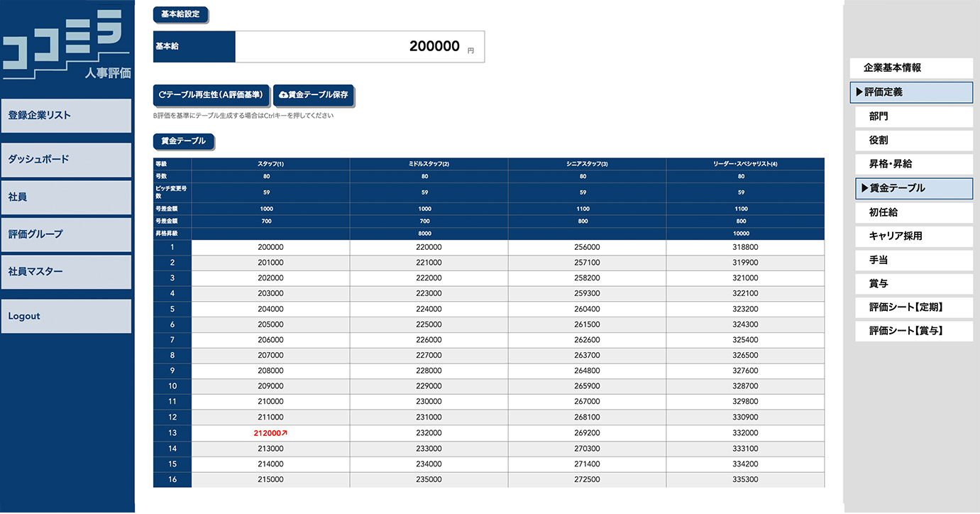Image resolution: width=980 pixels, height=514 pixels.
Task: Go to ダッシュボード in the sidebar
Action: [66, 160]
